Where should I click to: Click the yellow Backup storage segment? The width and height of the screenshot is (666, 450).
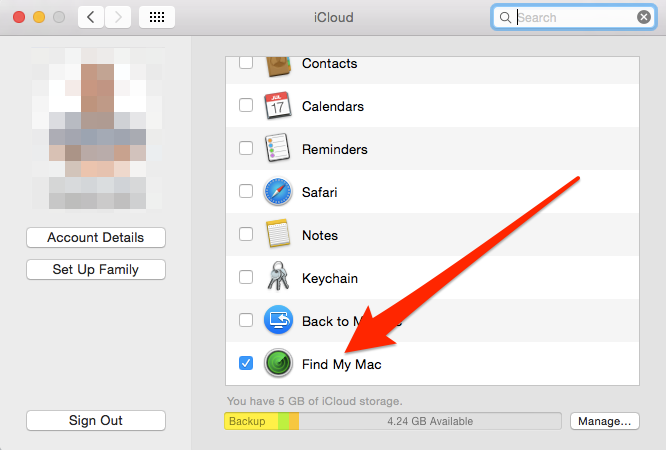click(251, 421)
